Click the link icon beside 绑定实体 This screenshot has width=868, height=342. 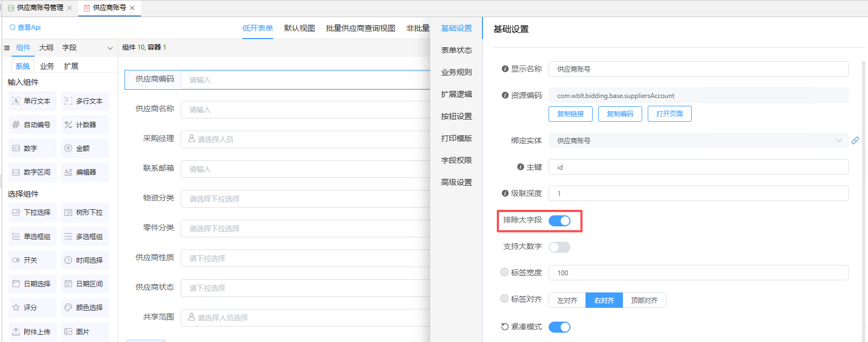coord(855,140)
